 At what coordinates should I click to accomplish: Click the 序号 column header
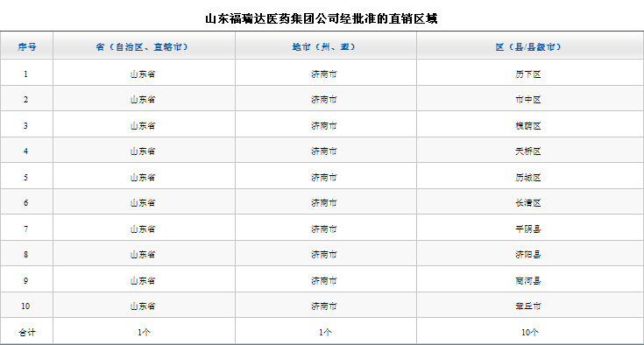coord(26,46)
